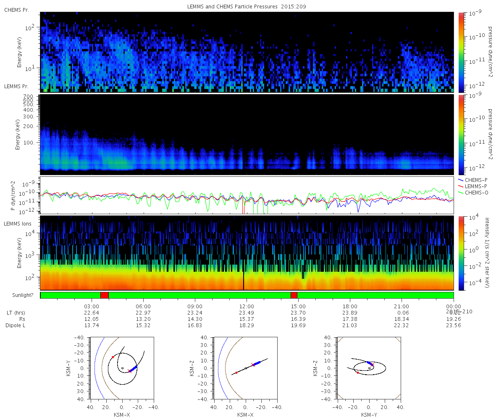Click the 06:00 time tick label
Screen dimensions: 504x420
(143, 306)
